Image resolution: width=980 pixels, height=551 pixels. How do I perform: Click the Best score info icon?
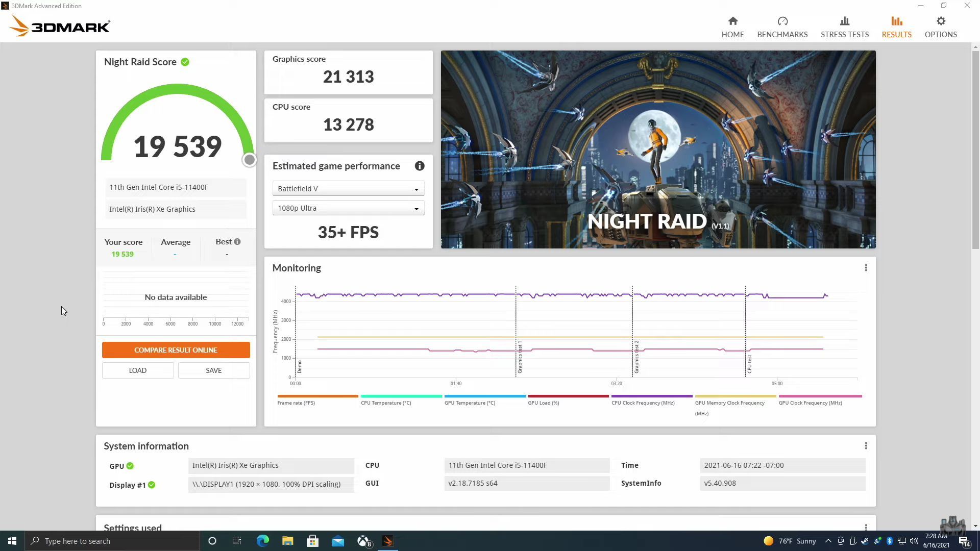(237, 241)
